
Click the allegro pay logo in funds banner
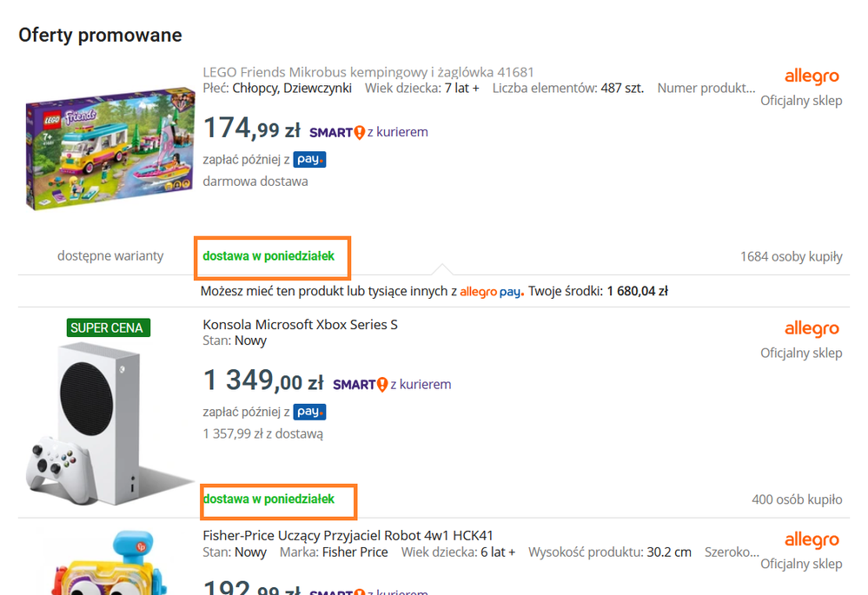(x=491, y=292)
